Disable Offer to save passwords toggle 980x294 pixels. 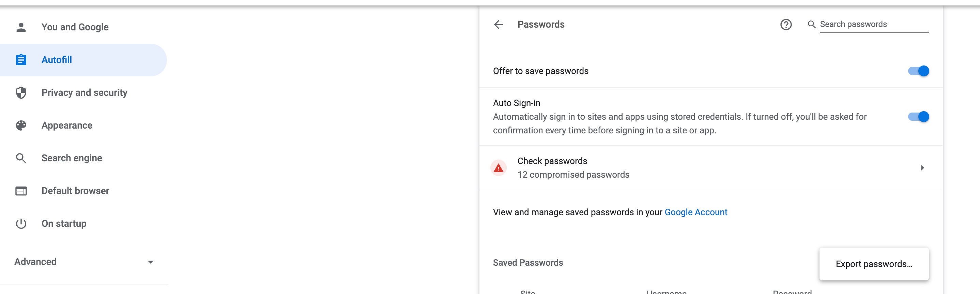918,71
